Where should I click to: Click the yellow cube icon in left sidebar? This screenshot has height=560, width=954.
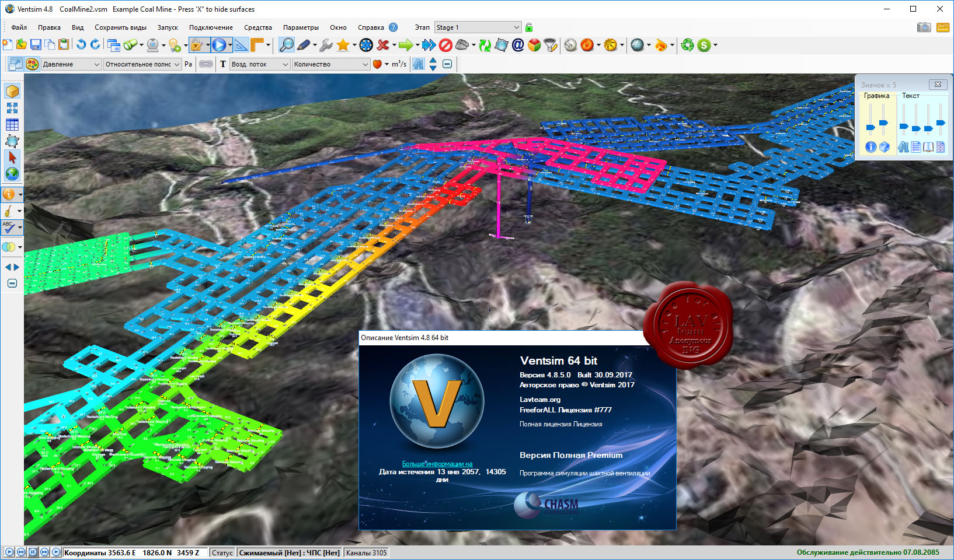click(12, 91)
